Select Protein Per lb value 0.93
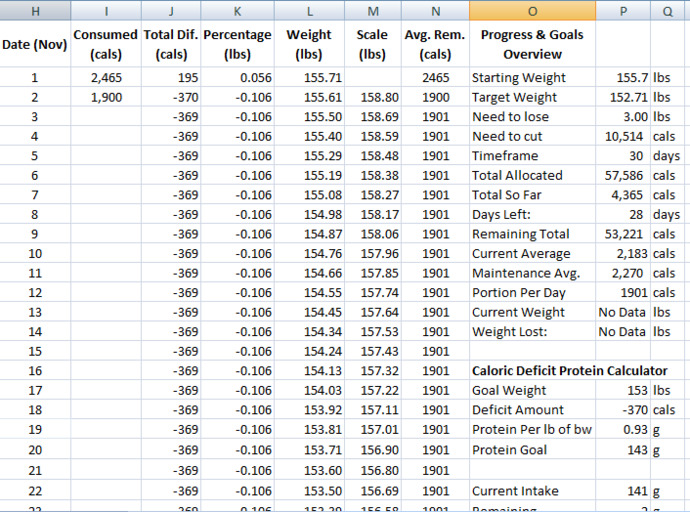Screen dimensions: 690x512 point(623,429)
